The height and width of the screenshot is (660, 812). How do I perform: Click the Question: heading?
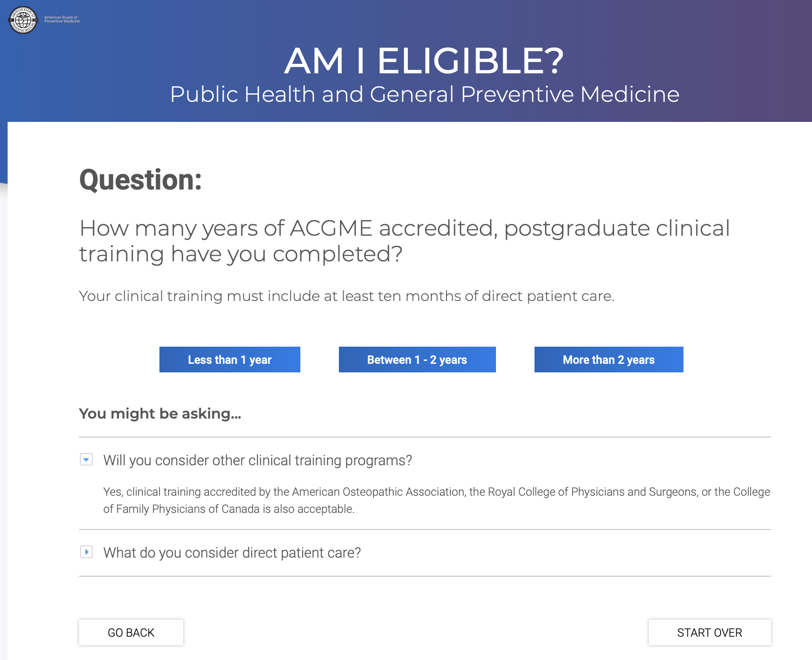coord(140,180)
